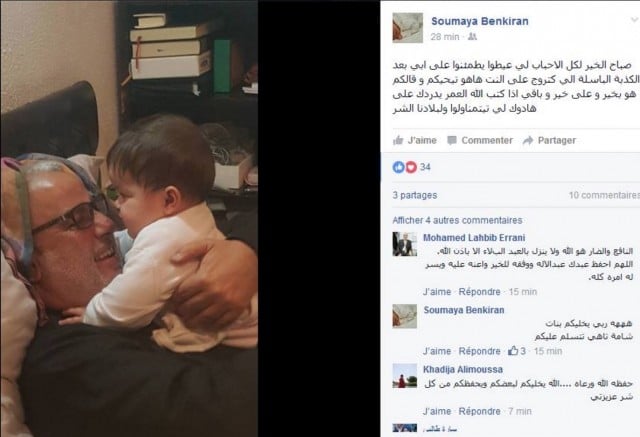Open the 10 commentaires list

click(604, 195)
